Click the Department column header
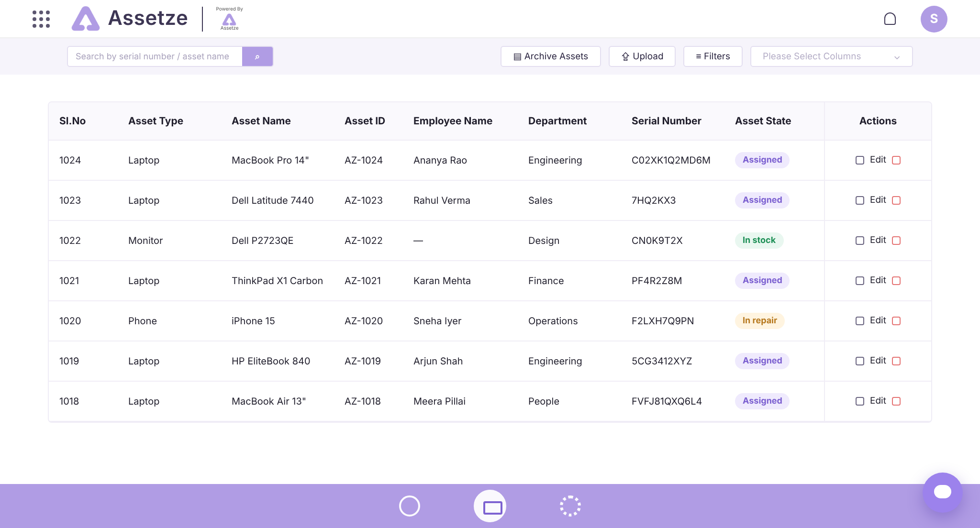 click(557, 121)
